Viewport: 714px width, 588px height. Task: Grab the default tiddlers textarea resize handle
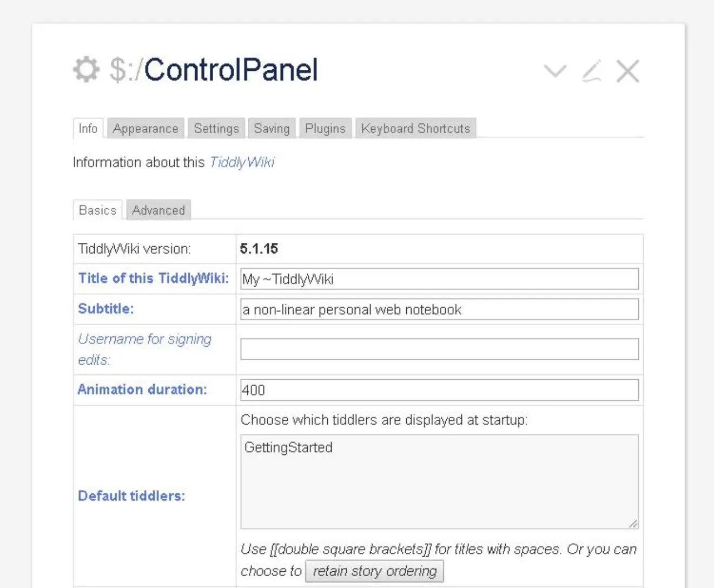pyautogui.click(x=633, y=523)
